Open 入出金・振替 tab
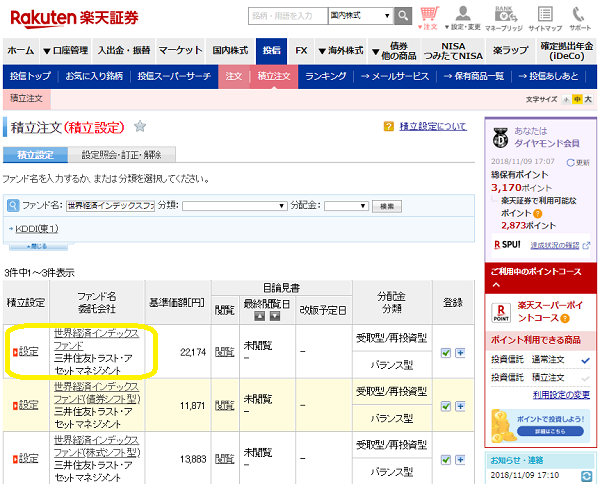This screenshot has width=600, height=484. (124, 51)
